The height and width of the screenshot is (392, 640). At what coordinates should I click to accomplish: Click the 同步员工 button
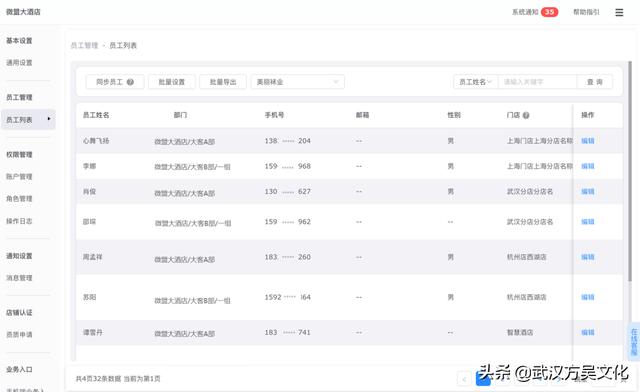(x=115, y=82)
